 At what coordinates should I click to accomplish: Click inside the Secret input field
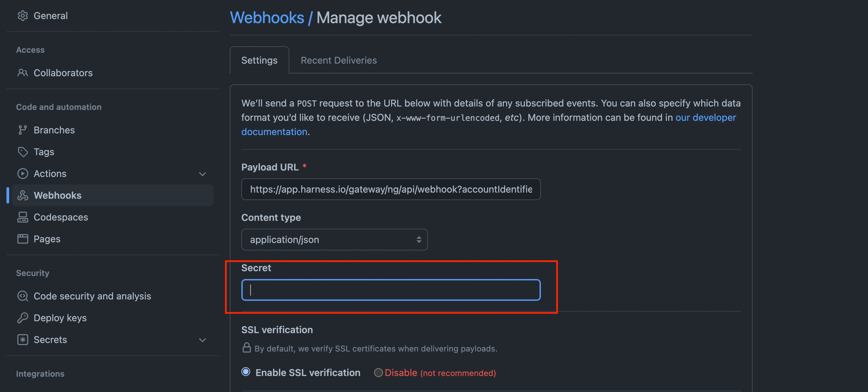coord(390,290)
